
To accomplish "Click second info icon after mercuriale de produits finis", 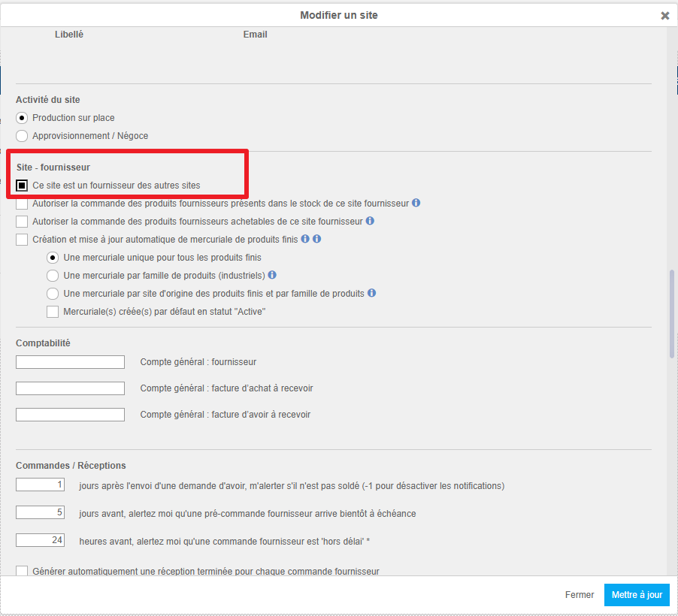I will (316, 239).
